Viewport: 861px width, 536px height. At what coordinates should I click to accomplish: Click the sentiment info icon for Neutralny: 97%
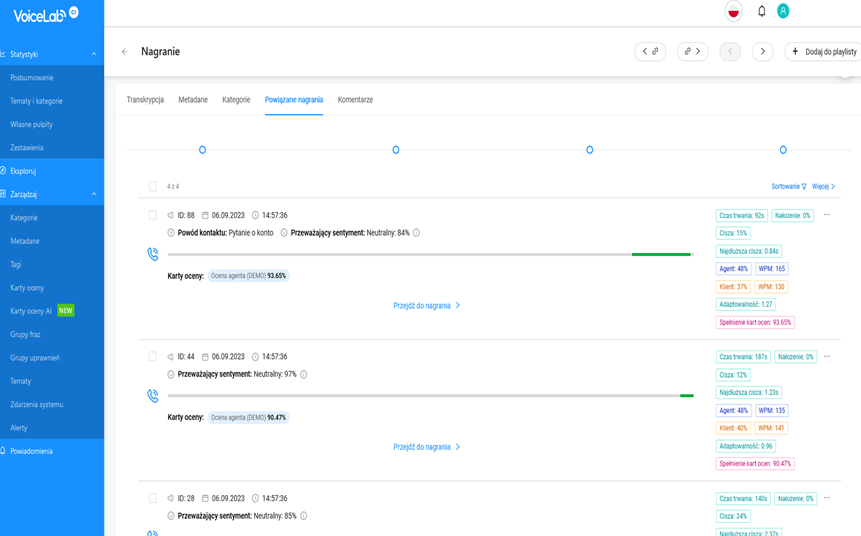click(304, 375)
